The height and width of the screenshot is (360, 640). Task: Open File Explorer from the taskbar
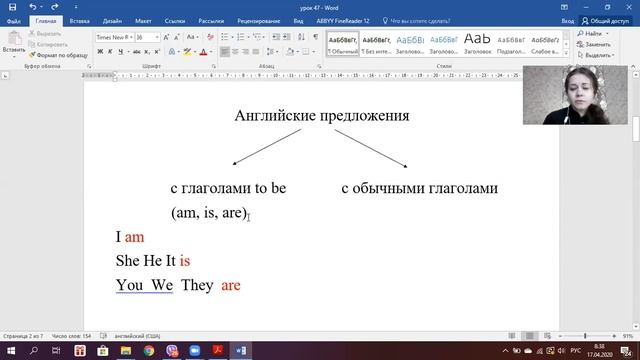126,351
